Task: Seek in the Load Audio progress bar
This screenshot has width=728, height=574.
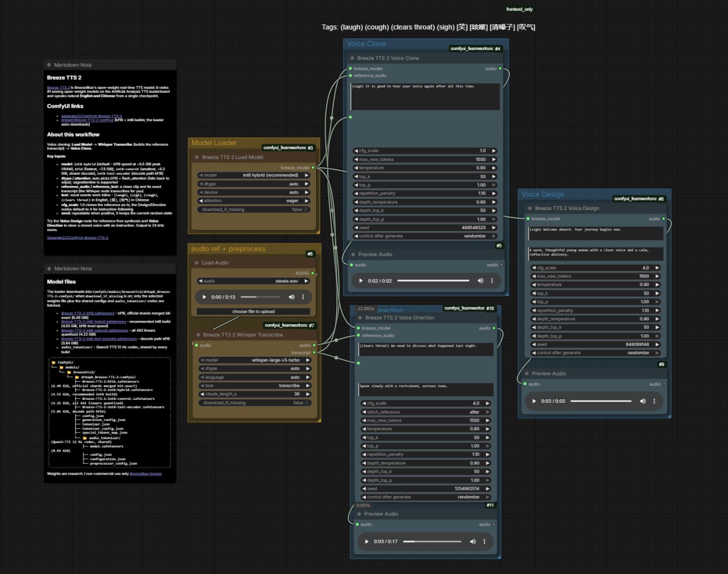Action: (x=260, y=297)
